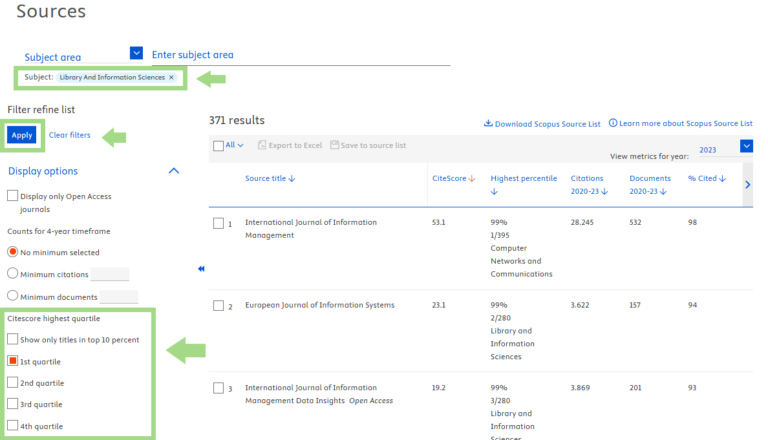Open the view metrics year dropdown
Image resolution: width=768 pixels, height=440 pixels.
pos(746,147)
